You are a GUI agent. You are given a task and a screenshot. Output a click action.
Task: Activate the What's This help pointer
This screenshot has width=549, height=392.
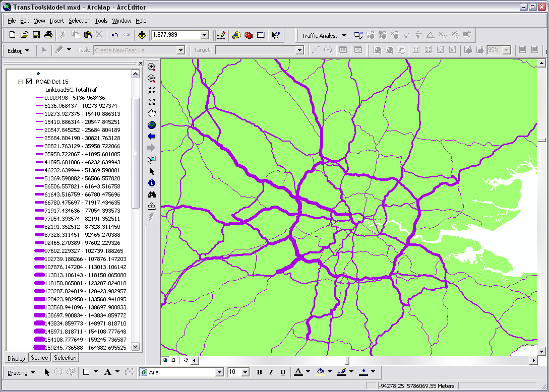(276, 35)
